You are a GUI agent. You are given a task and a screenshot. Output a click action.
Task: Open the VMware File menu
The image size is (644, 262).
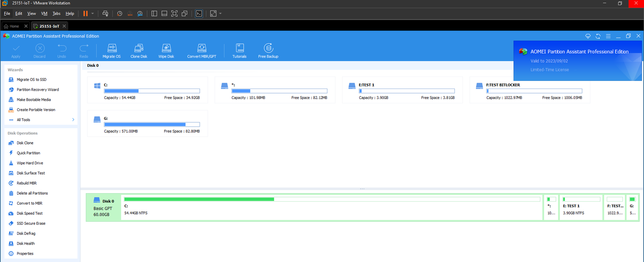7,14
